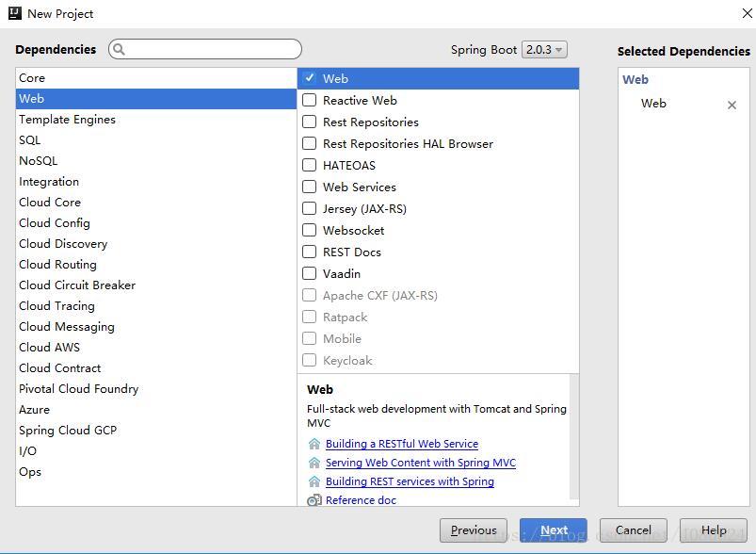Select Spring Cloud GCP category

tap(155, 431)
